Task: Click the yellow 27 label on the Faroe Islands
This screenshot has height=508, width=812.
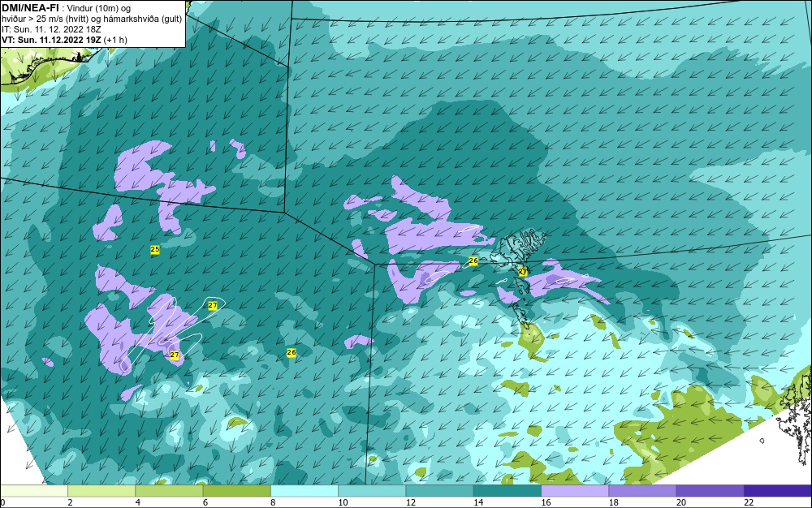Action: [522, 271]
